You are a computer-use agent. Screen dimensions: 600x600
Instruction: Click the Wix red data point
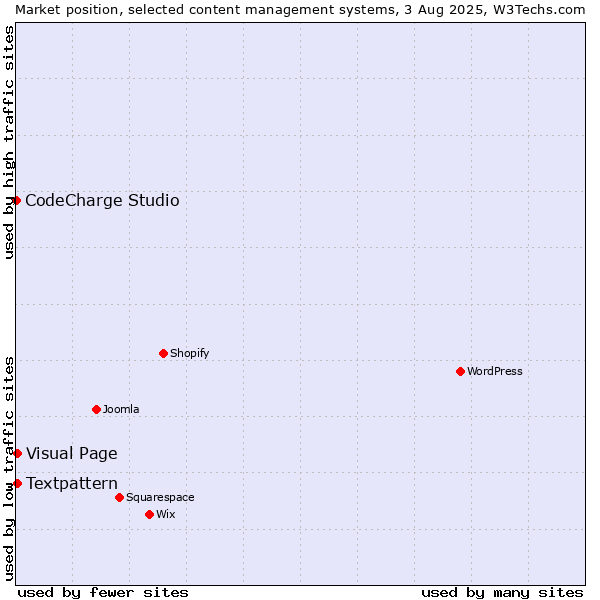click(150, 514)
